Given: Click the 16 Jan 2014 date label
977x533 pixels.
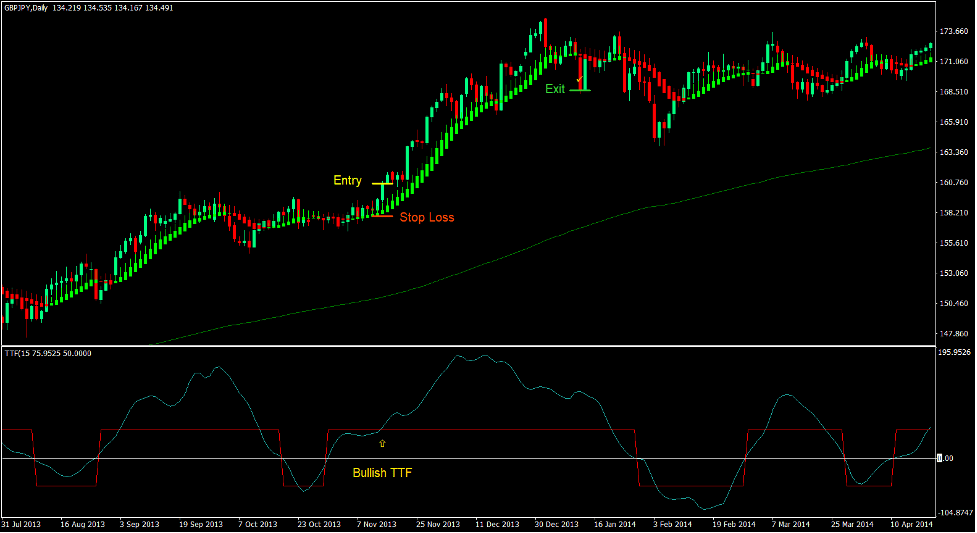Looking at the screenshot, I should 615,524.
